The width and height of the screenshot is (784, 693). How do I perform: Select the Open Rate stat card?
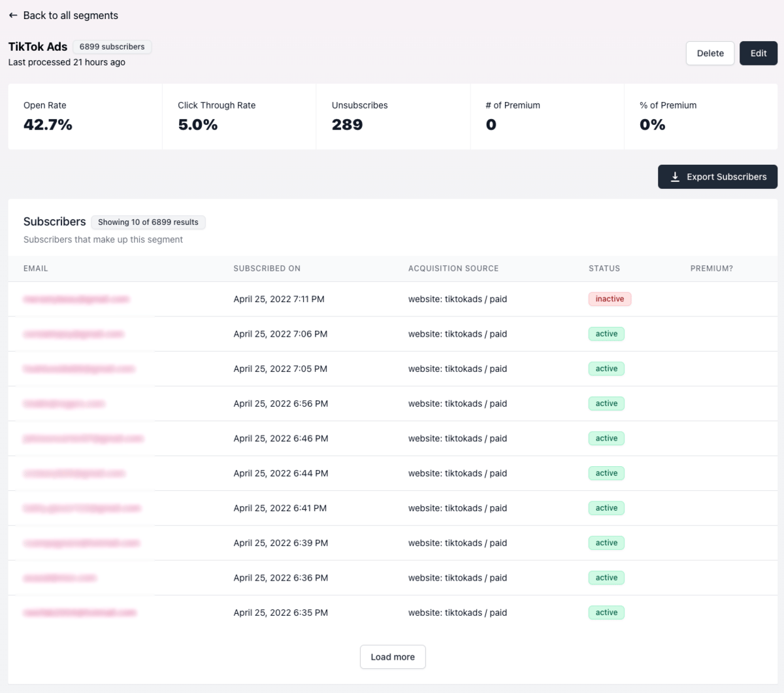coord(85,116)
